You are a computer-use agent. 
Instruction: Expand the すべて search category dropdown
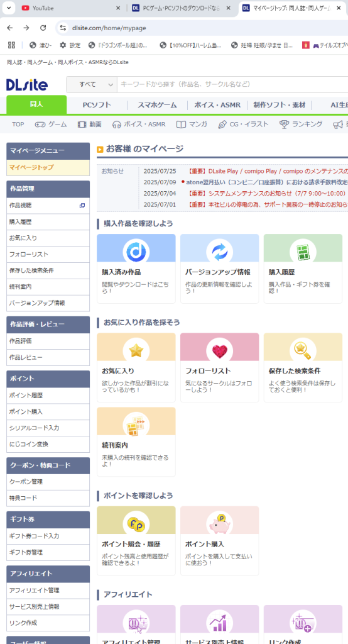92,84
